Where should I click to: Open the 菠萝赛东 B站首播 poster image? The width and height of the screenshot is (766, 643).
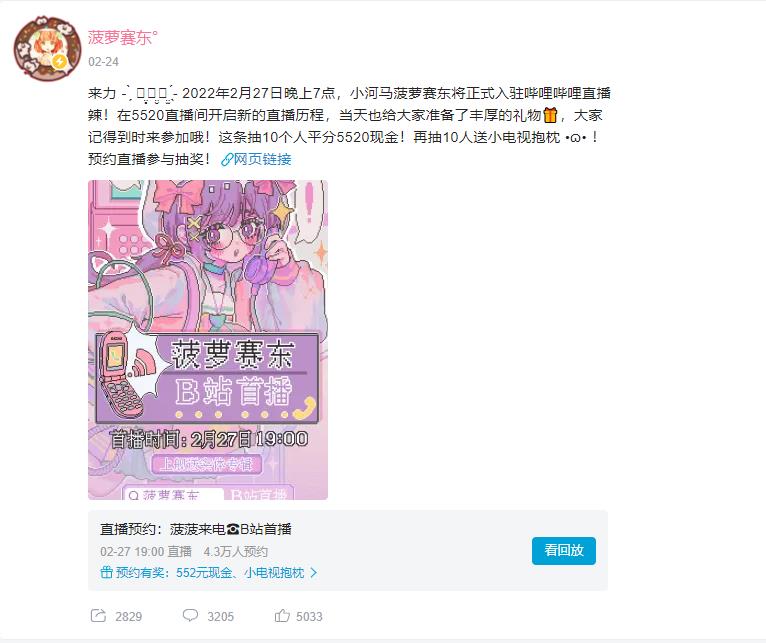pyautogui.click(x=208, y=340)
